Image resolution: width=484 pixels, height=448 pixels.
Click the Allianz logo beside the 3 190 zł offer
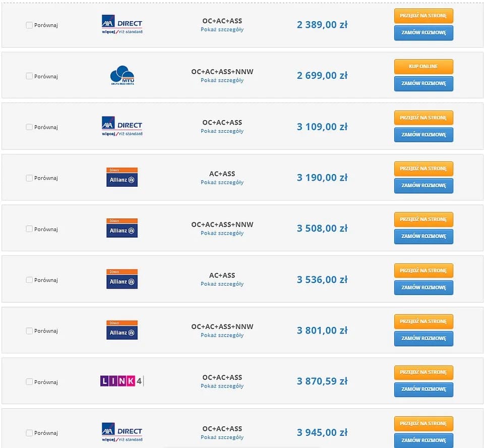(122, 178)
